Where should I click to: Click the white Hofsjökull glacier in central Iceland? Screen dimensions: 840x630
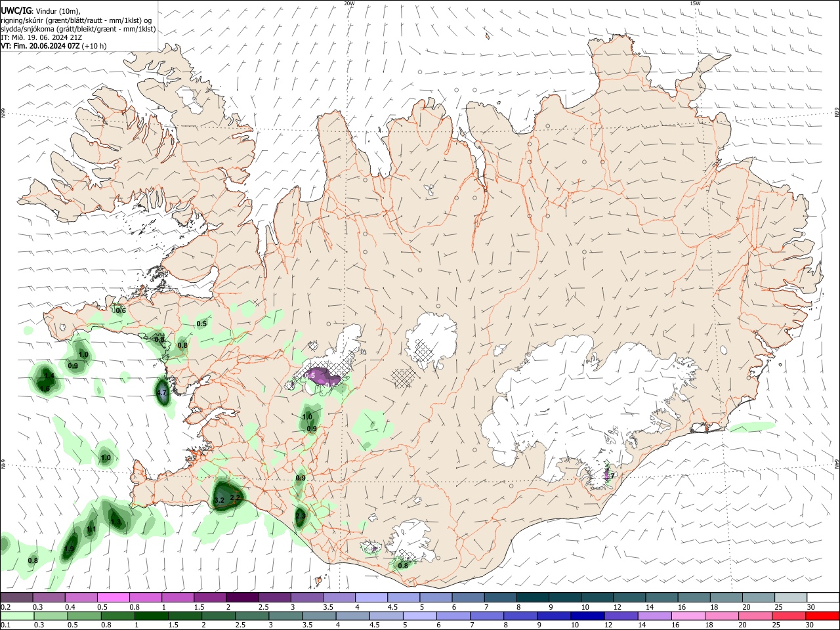click(431, 341)
